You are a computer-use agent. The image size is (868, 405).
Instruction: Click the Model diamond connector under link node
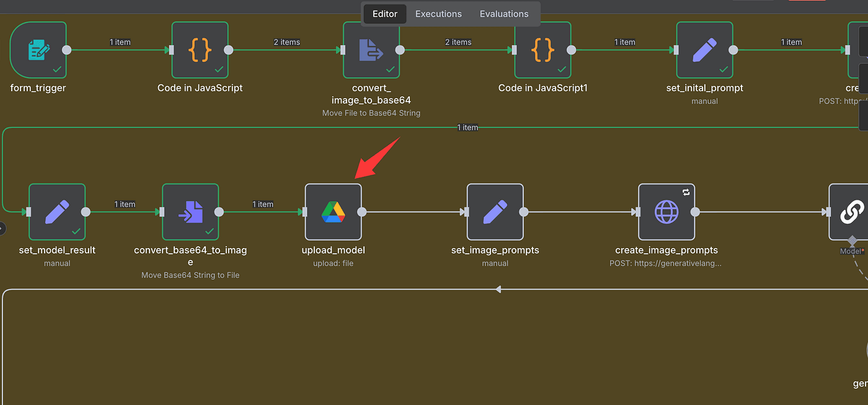(852, 240)
